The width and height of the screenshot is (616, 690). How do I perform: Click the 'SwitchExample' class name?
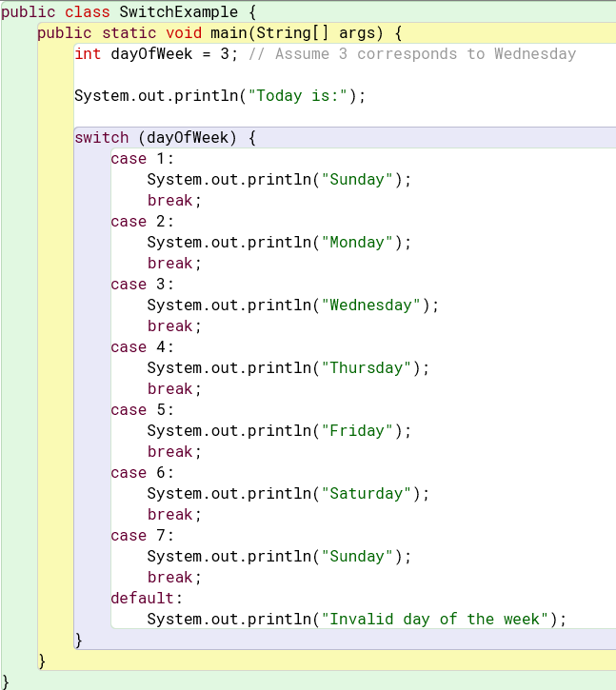178,11
